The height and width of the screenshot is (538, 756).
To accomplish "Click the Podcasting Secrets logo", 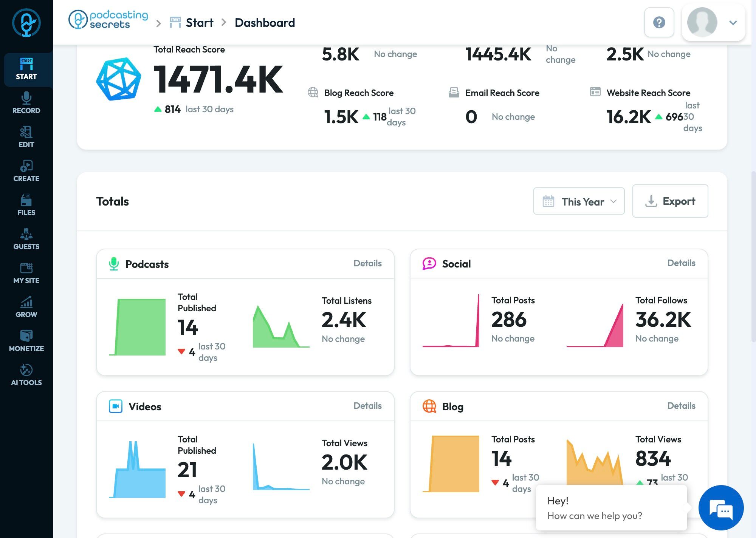I will [108, 20].
